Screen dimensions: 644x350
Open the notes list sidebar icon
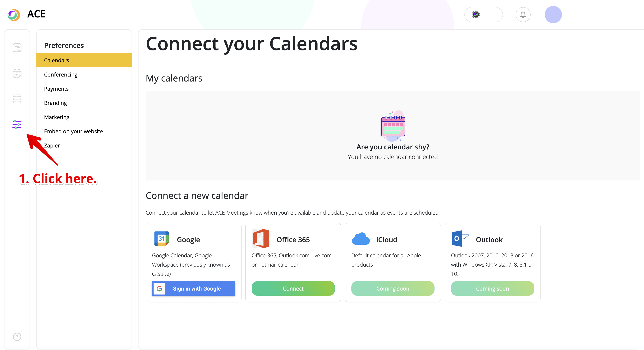(x=17, y=48)
